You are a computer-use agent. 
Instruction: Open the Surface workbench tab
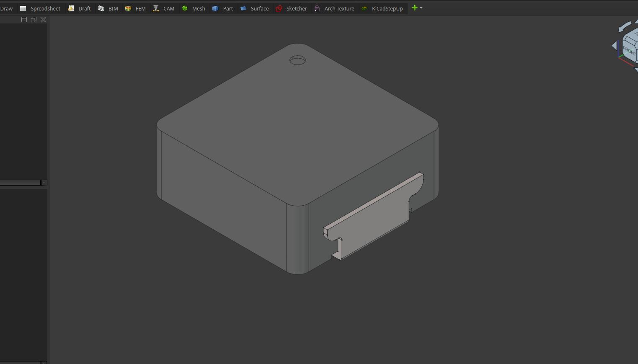tap(255, 8)
